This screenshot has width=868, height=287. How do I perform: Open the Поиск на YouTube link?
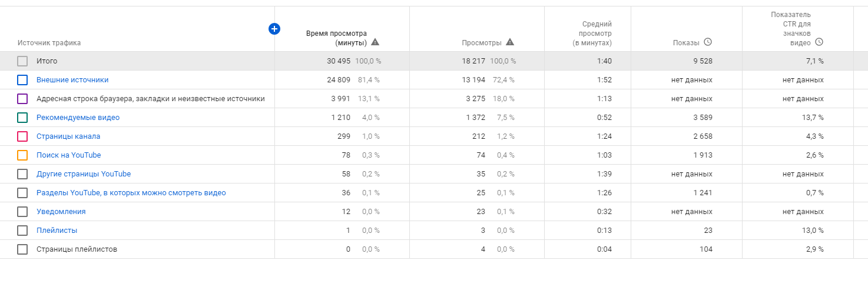pos(68,155)
